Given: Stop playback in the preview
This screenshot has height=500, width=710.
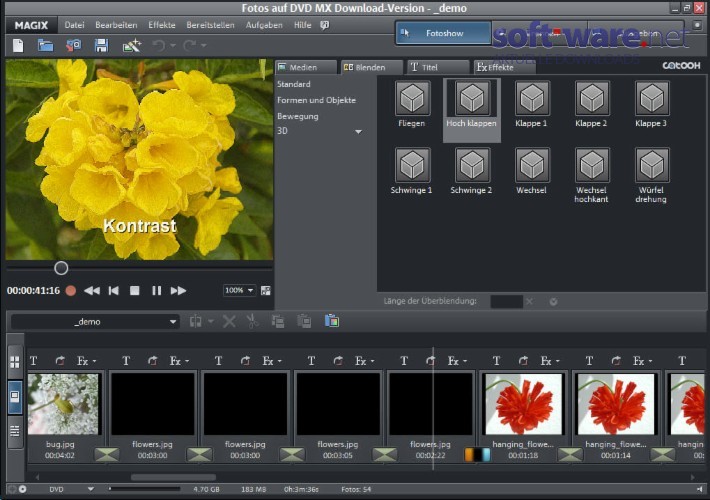Looking at the screenshot, I should pos(134,291).
